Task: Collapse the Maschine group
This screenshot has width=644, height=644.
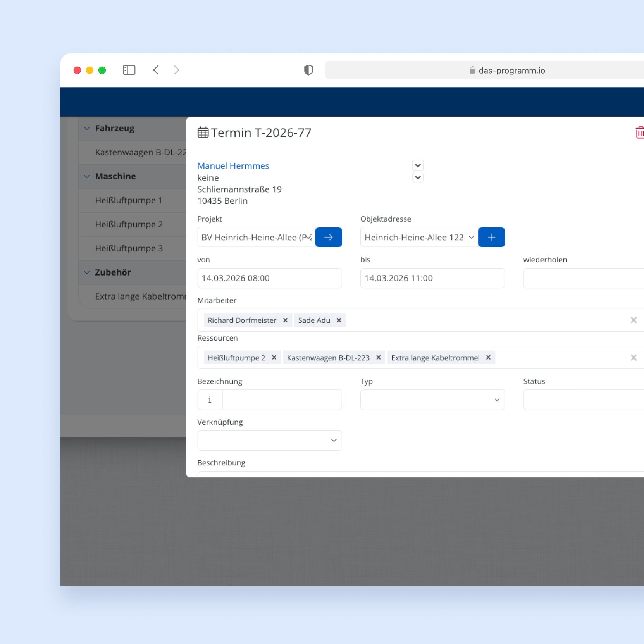Action: 87,176
